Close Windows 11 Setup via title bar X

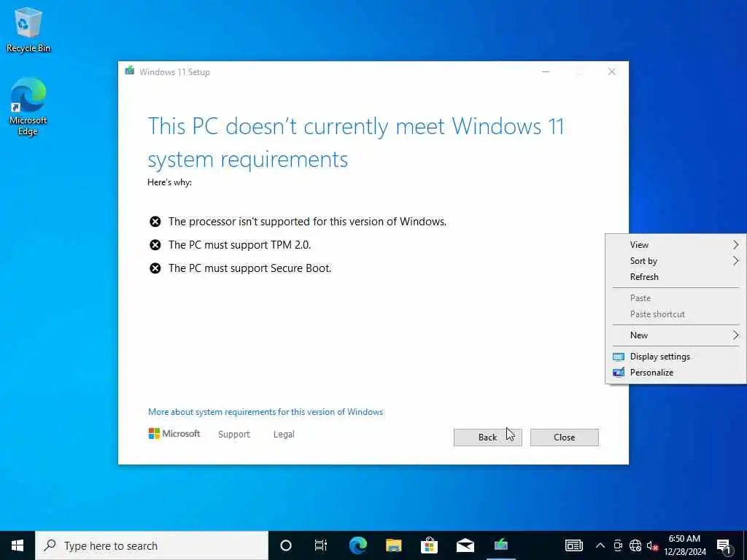click(612, 72)
